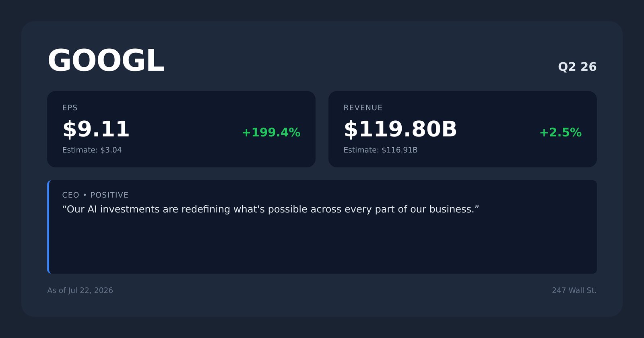Select the CEO quote about AI investments
Image resolution: width=644 pixels, height=338 pixels.
pos(270,209)
